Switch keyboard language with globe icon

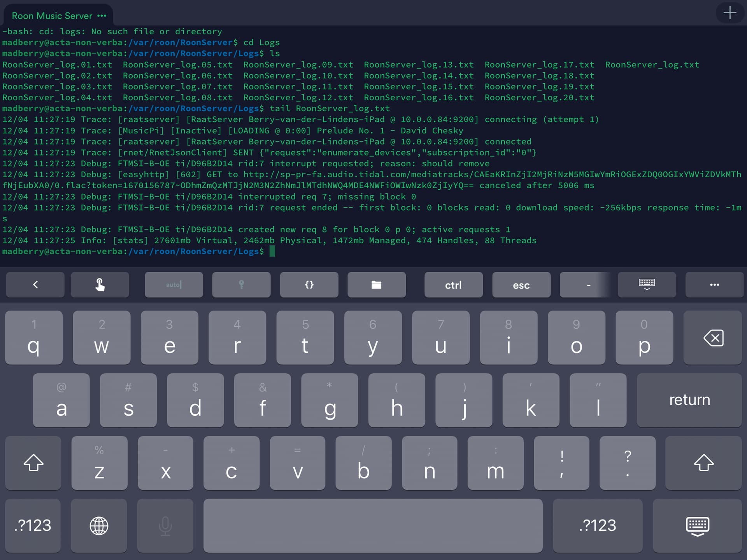click(99, 526)
